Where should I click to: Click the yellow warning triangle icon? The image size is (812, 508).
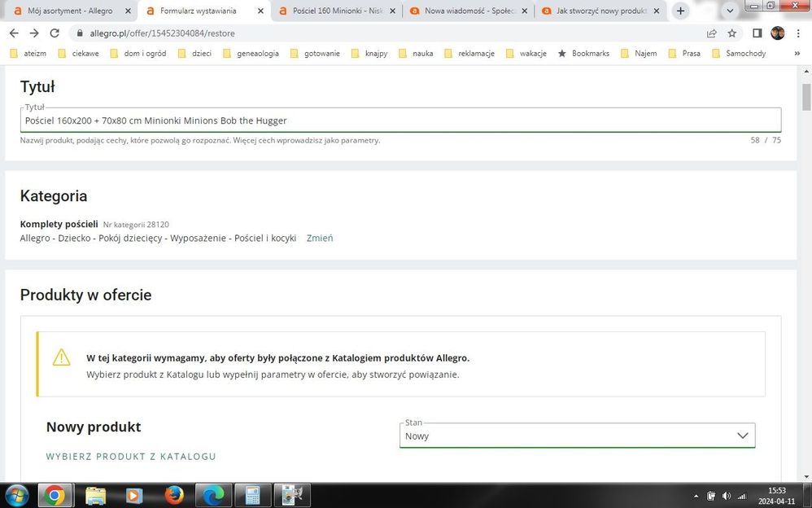tap(61, 357)
